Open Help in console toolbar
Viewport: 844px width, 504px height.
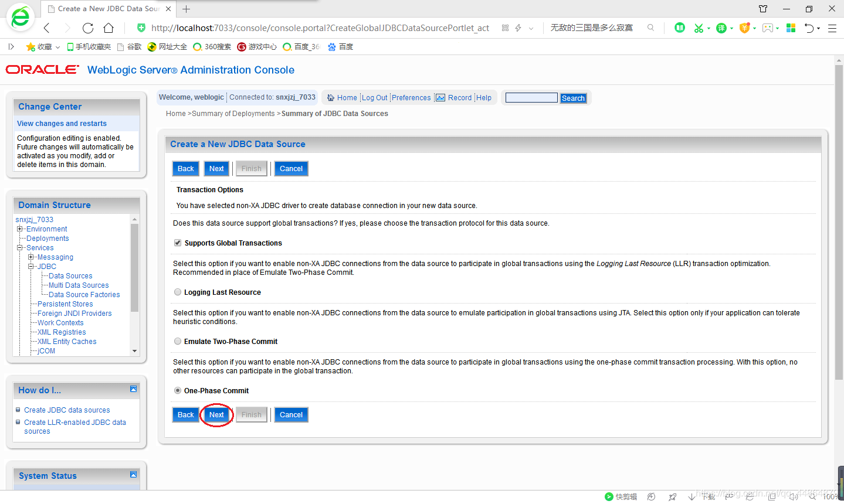tap(484, 98)
